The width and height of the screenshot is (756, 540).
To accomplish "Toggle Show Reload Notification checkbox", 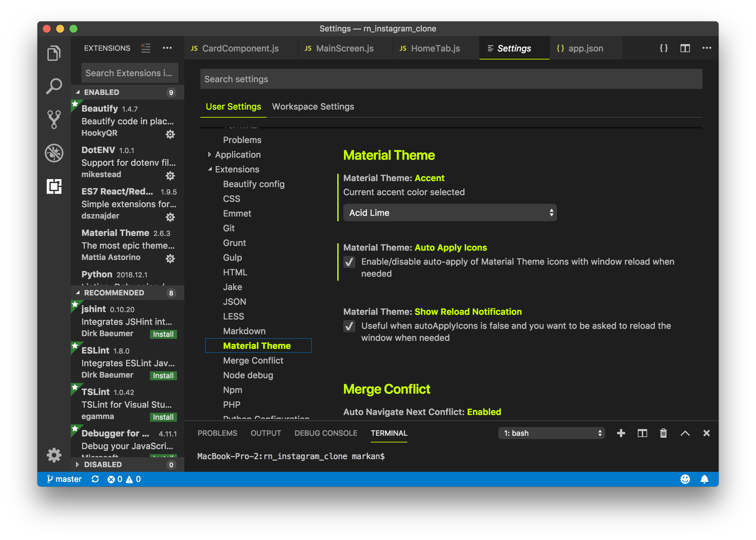I will [x=349, y=326].
